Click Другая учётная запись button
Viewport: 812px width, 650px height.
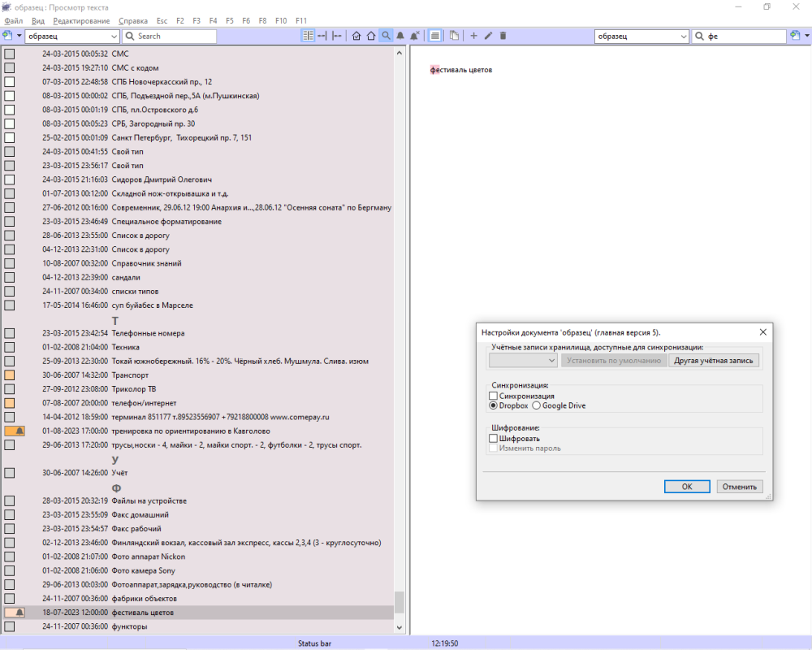pos(714,360)
